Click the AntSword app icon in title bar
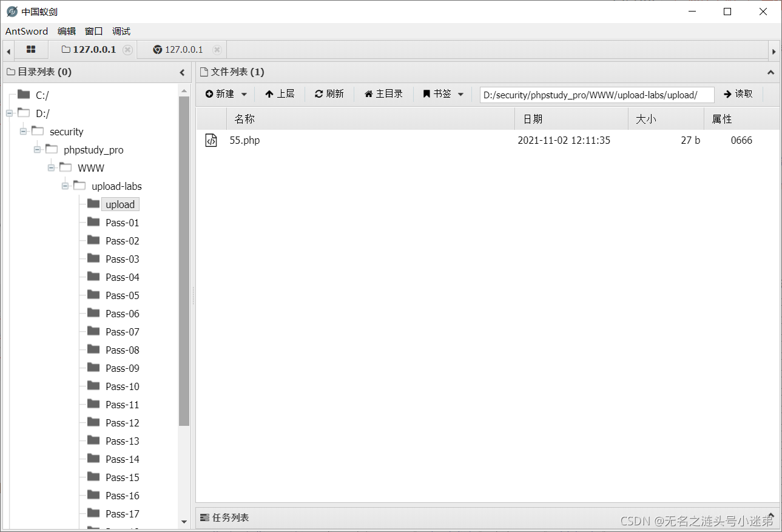The width and height of the screenshot is (782, 532). (x=12, y=12)
